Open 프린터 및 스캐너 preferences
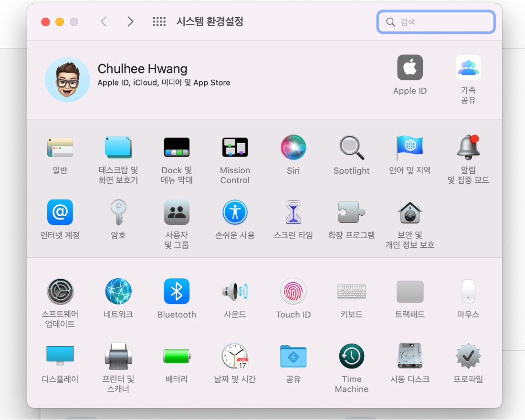This screenshot has height=420, width=525. tap(118, 356)
